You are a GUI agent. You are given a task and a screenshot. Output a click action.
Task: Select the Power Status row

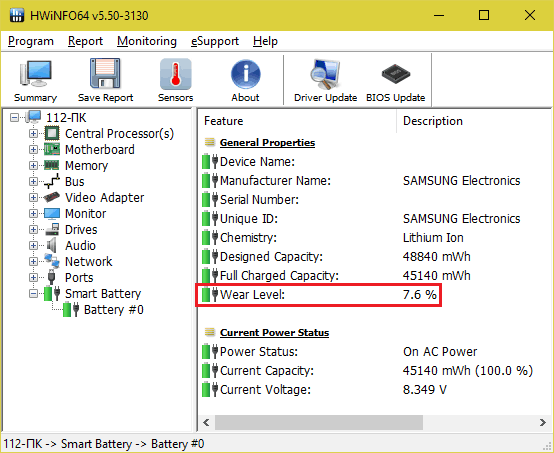tap(340, 352)
